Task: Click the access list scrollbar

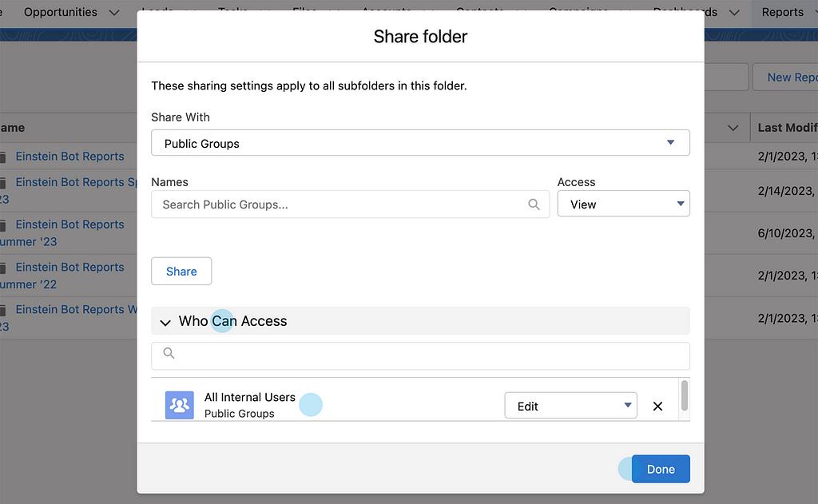Action: [x=684, y=396]
